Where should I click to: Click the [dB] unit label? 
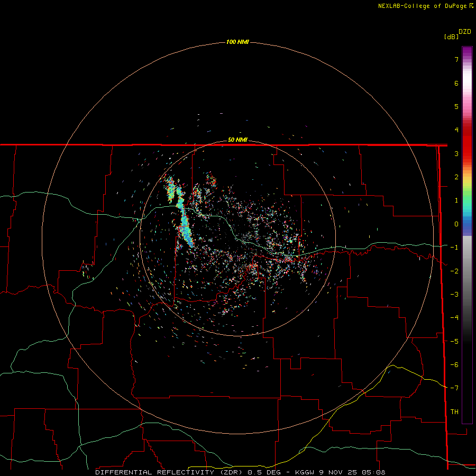click(x=452, y=36)
